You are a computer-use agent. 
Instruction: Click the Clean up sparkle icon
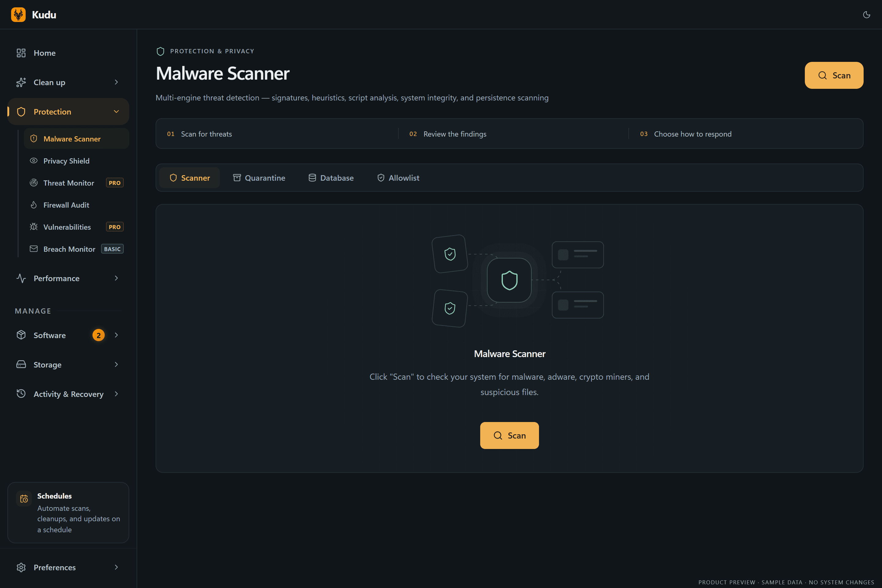[x=21, y=82]
